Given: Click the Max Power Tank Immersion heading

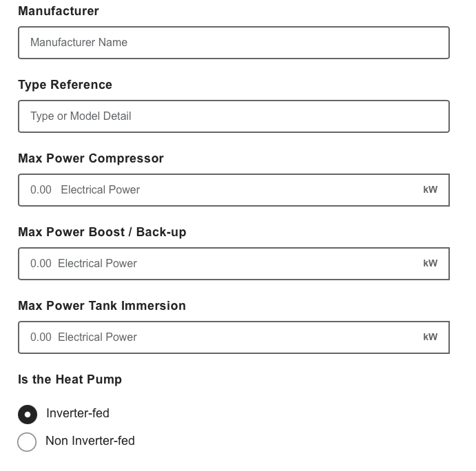Looking at the screenshot, I should point(102,306).
